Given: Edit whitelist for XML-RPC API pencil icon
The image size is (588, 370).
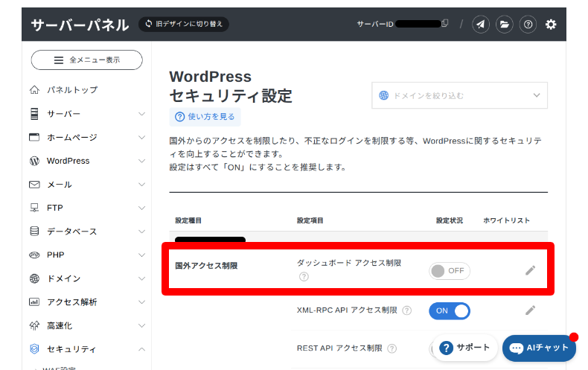Looking at the screenshot, I should pos(530,310).
